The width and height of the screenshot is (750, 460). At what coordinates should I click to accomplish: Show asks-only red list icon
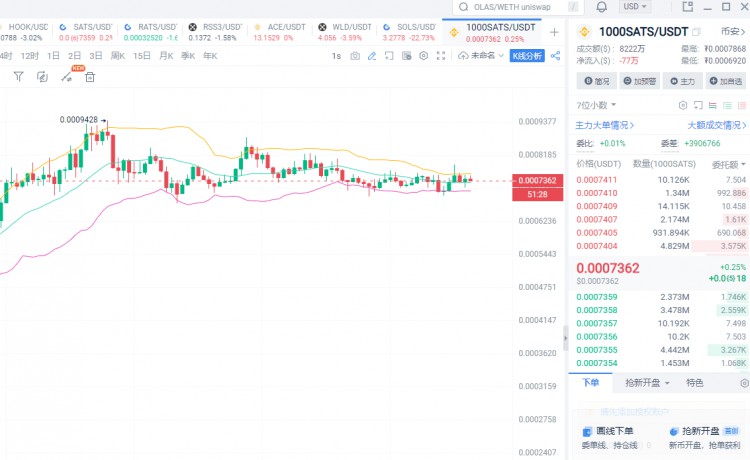742,105
